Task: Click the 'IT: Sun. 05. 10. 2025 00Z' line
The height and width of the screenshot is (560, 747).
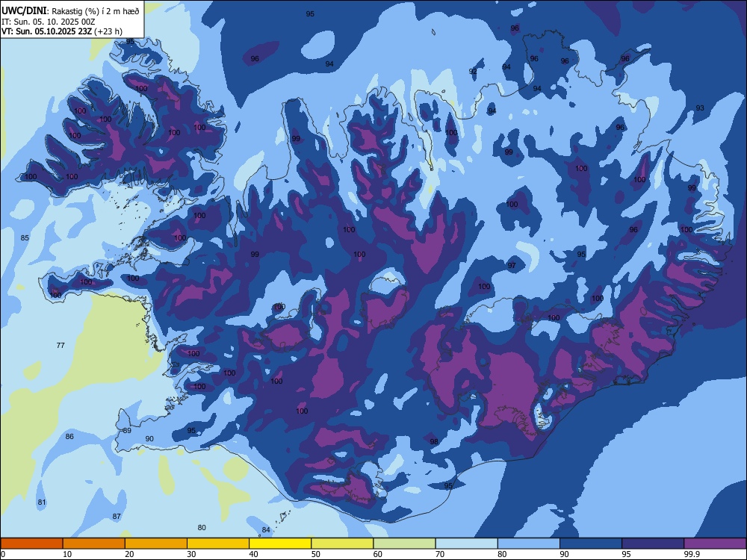Action: 48,22
